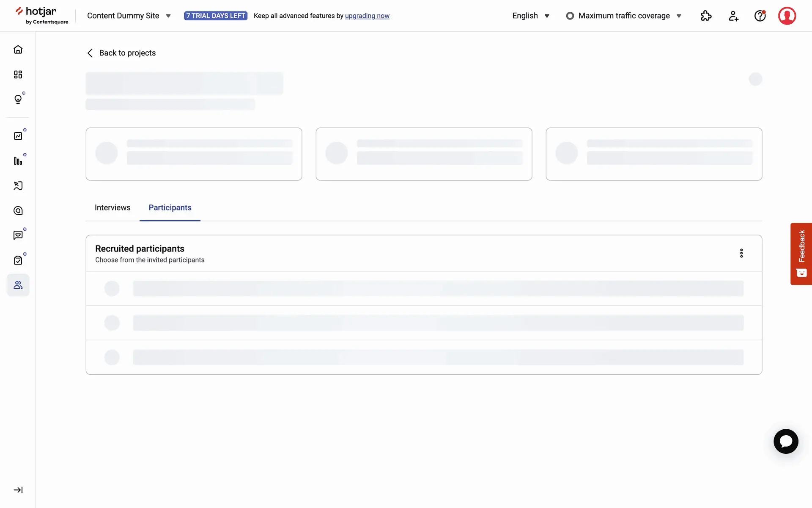
Task: Expand Maximum traffic coverage dropdown
Action: click(x=623, y=16)
